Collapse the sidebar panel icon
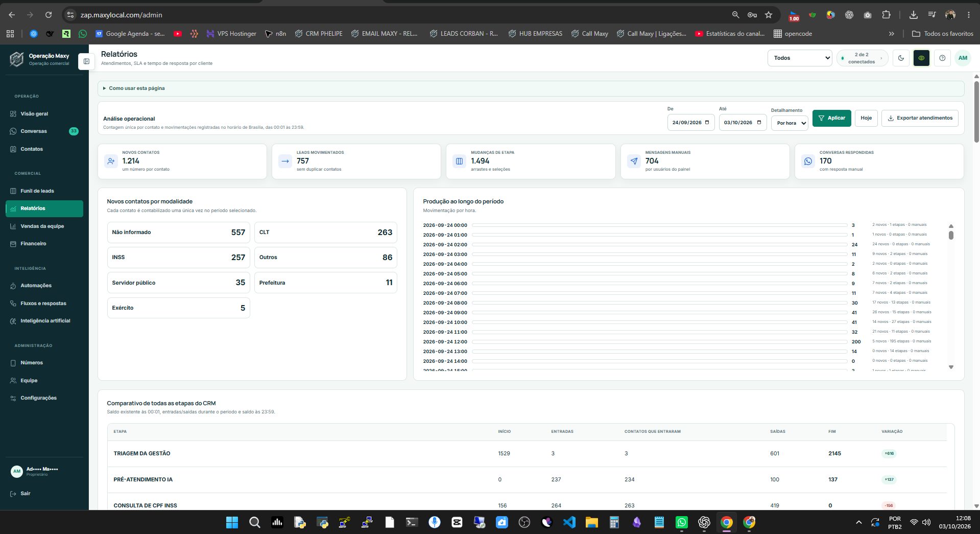The image size is (980, 534). pyautogui.click(x=86, y=61)
